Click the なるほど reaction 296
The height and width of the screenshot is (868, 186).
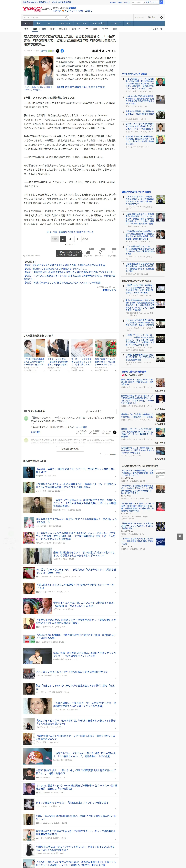[94, 432]
